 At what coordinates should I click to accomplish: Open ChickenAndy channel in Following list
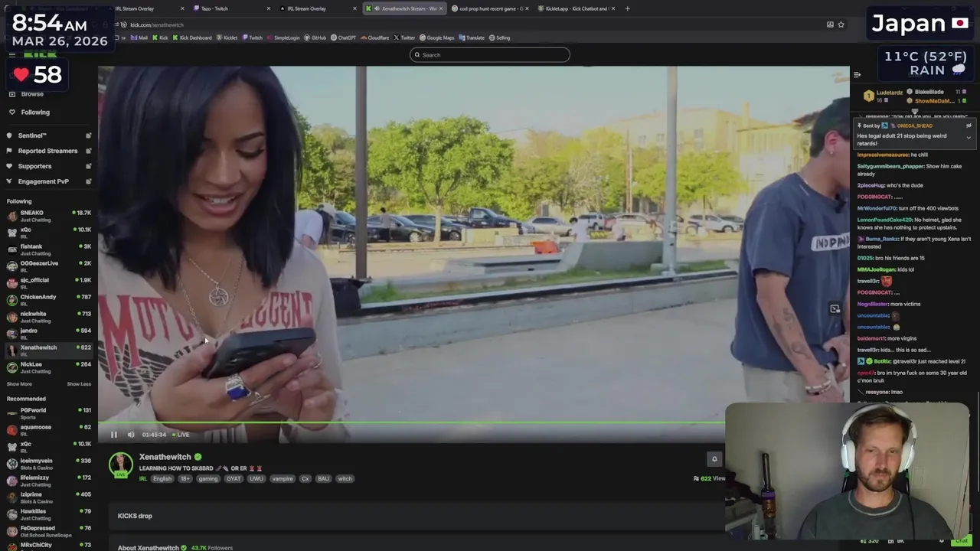point(48,300)
